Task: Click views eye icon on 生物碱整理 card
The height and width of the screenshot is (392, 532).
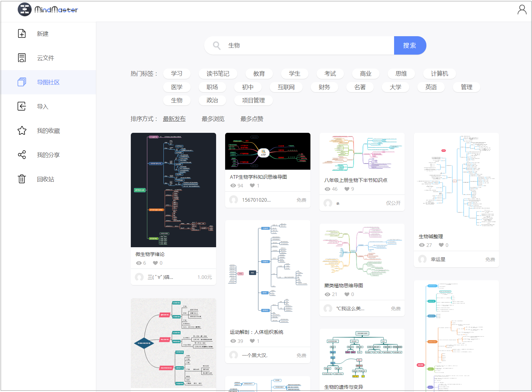Action: pyautogui.click(x=422, y=245)
